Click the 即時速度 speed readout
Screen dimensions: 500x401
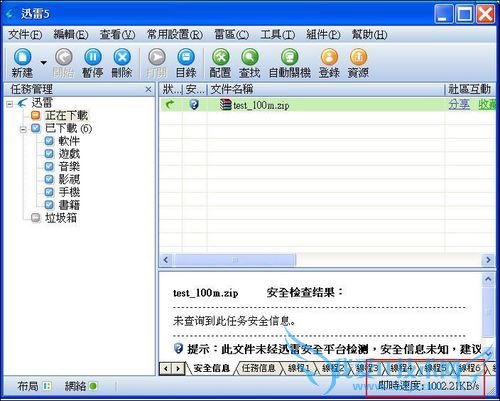[x=429, y=386]
